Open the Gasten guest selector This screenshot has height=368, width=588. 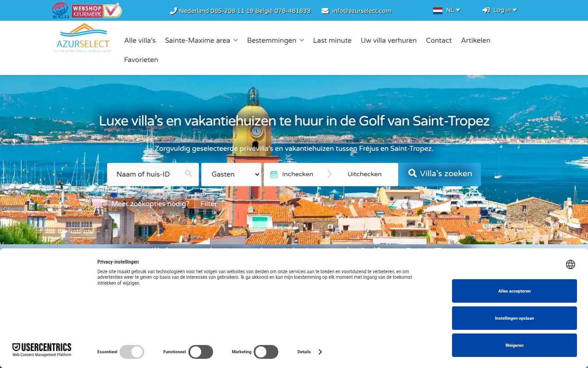(x=232, y=174)
